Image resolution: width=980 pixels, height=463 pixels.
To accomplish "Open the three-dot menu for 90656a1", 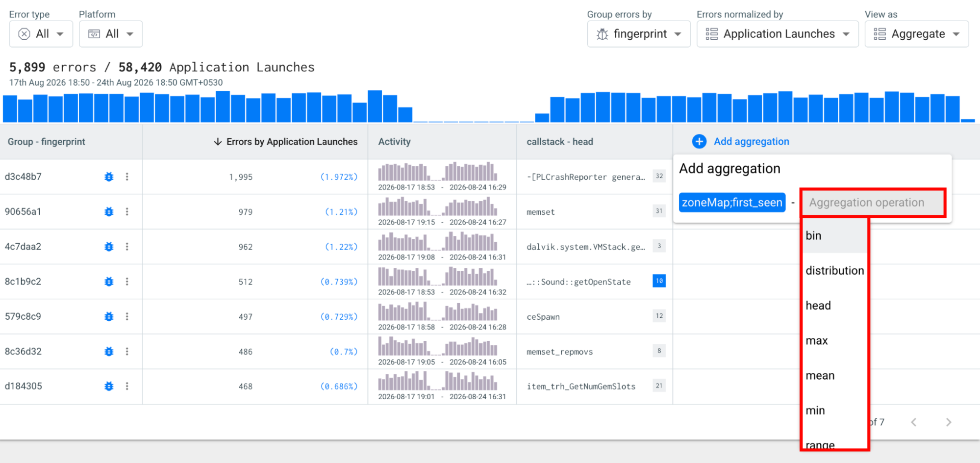I will tap(127, 211).
